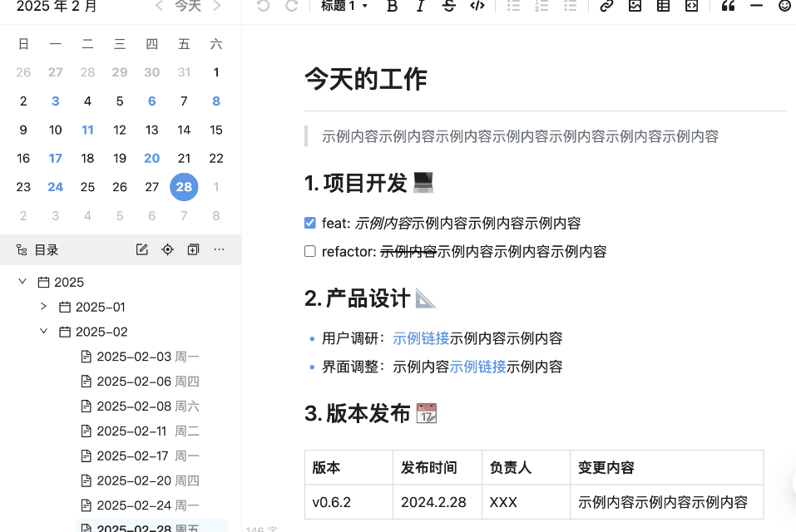This screenshot has width=796, height=532.
Task: Click the undo arrow in the toolbar
Action: click(263, 6)
